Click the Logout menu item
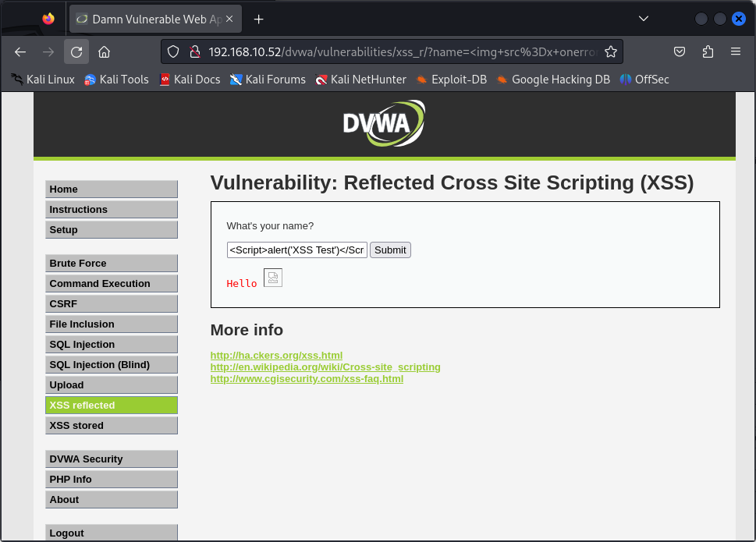This screenshot has height=542, width=756. 112,533
